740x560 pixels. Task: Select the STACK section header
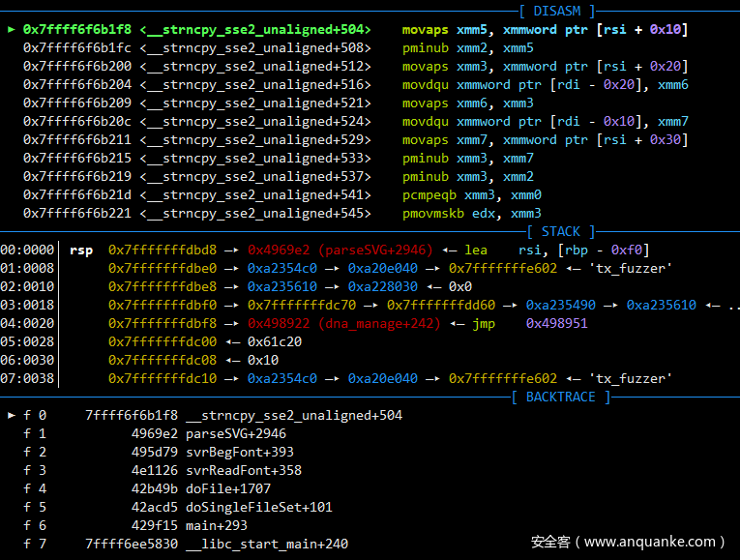pos(561,231)
